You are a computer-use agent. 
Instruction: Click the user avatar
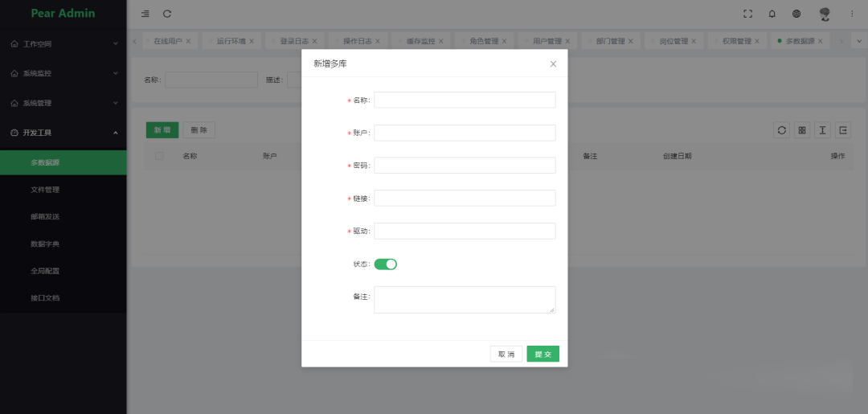pyautogui.click(x=825, y=14)
